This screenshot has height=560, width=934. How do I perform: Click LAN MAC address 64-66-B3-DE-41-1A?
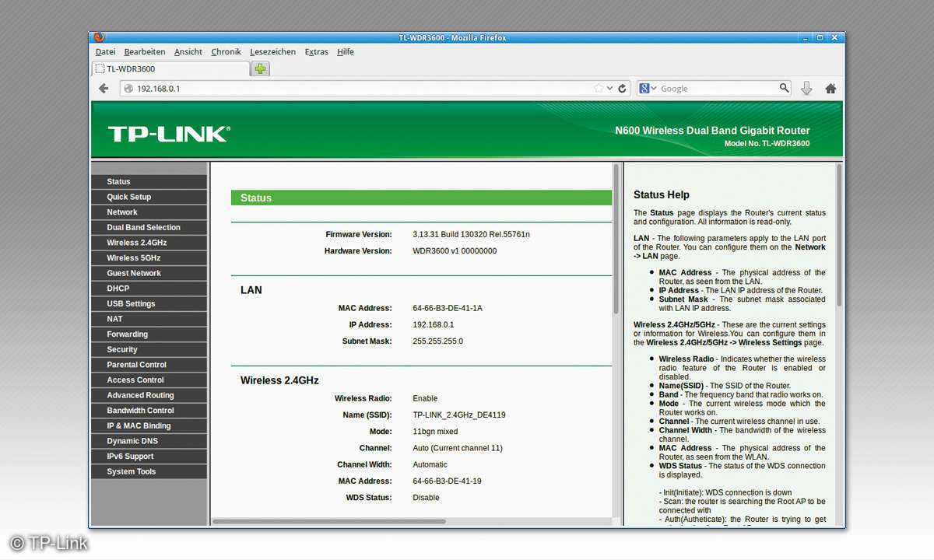tap(448, 309)
